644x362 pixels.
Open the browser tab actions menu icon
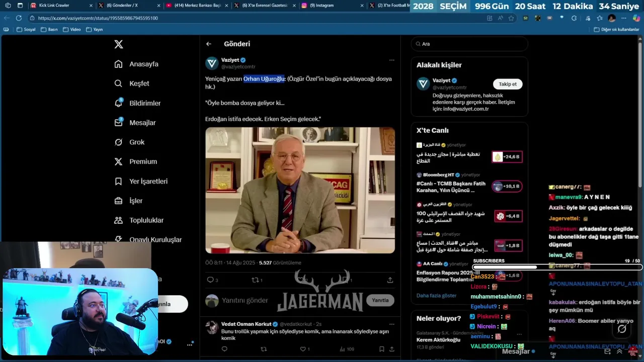point(20,6)
